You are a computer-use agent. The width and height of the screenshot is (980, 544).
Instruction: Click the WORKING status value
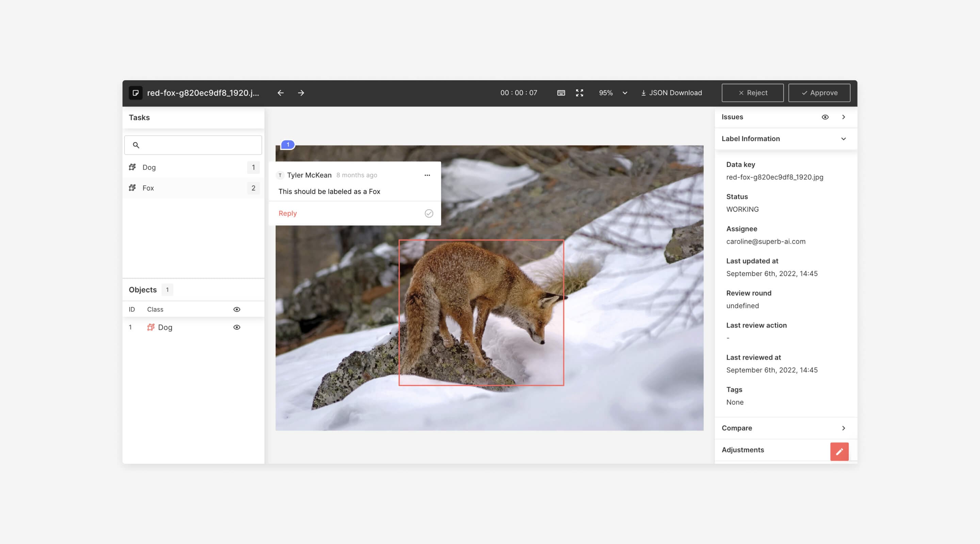(x=742, y=209)
